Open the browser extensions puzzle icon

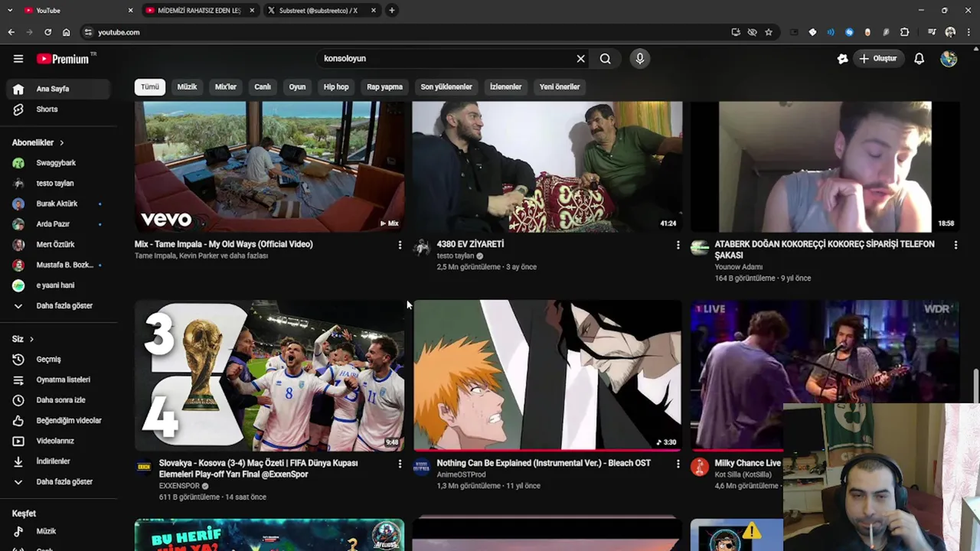pyautogui.click(x=905, y=32)
